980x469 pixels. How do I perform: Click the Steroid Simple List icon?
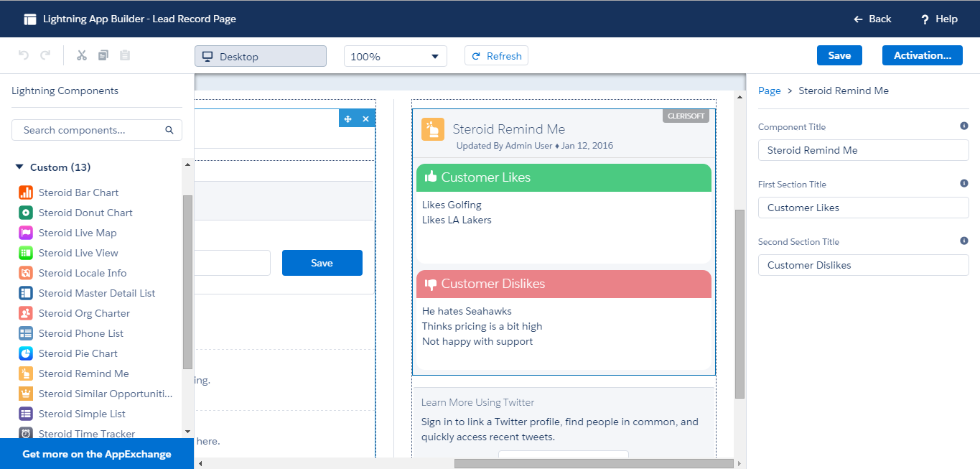pyautogui.click(x=26, y=414)
